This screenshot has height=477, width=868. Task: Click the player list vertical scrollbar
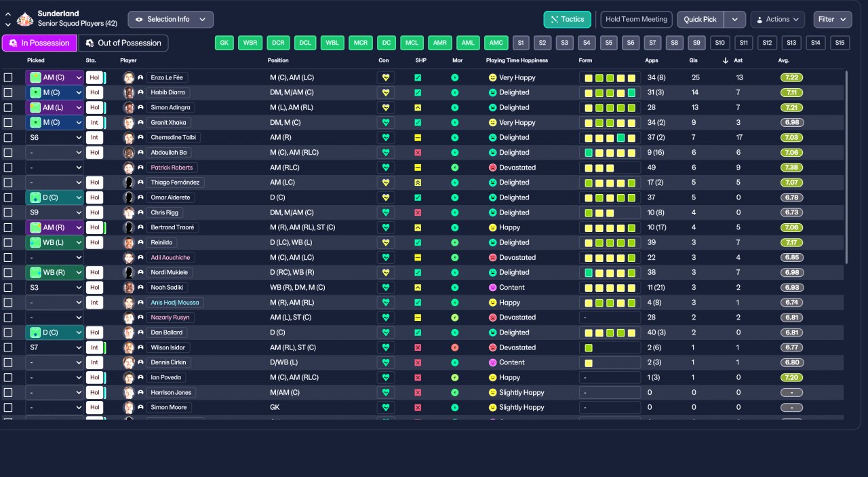[846, 166]
